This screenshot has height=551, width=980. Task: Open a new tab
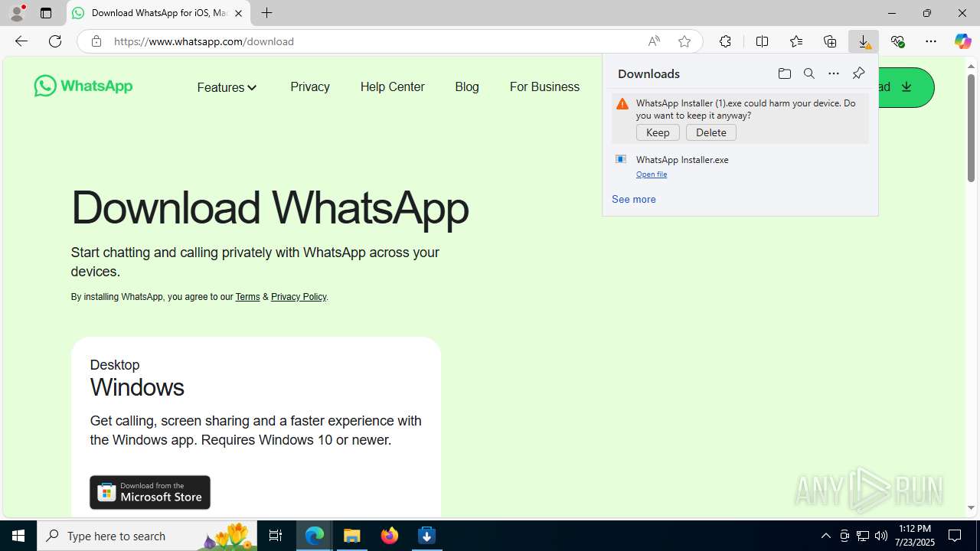click(x=266, y=13)
